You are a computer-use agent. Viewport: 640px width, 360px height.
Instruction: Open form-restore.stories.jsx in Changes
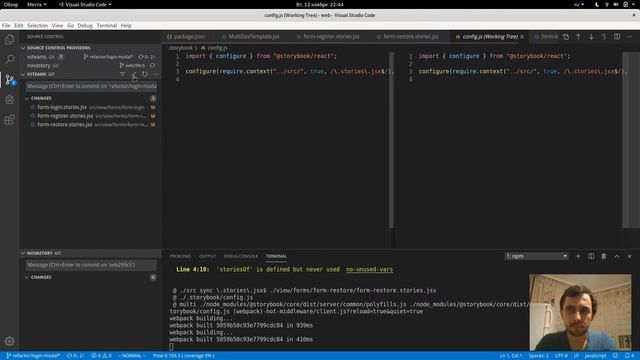pos(91,124)
